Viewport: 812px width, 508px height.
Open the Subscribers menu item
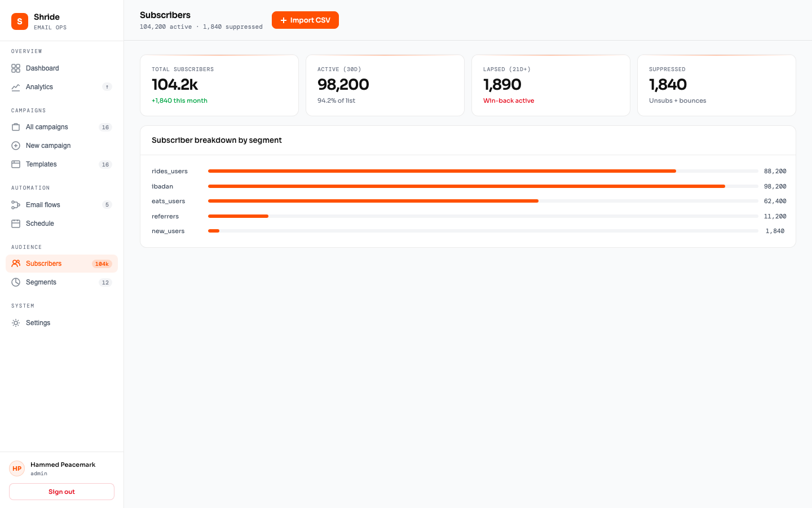[44, 264]
